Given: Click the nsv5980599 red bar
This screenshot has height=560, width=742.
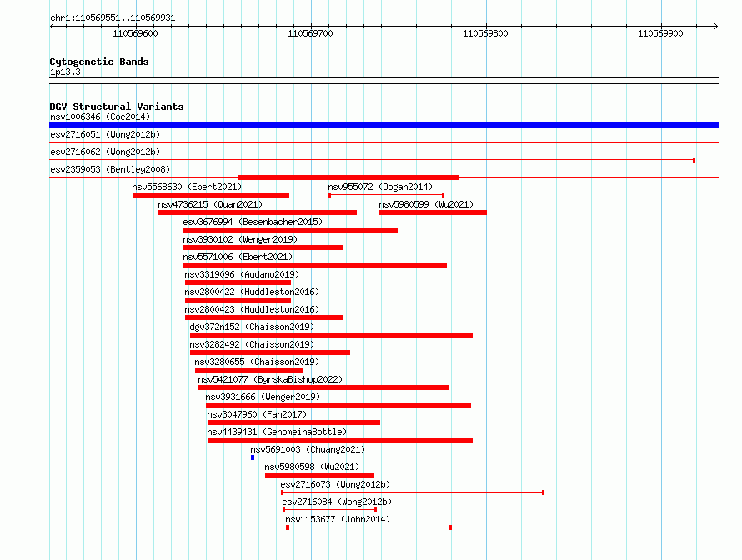Looking at the screenshot, I should click(433, 212).
